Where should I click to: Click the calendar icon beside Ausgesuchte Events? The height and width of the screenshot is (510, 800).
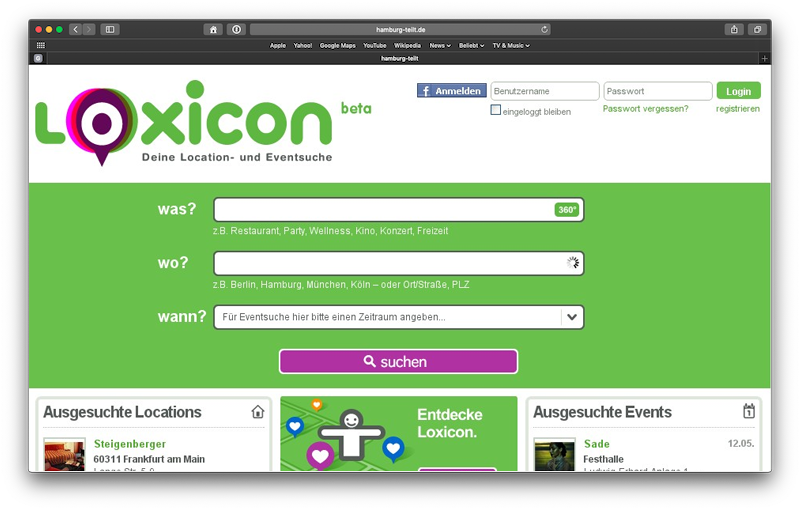click(x=748, y=411)
